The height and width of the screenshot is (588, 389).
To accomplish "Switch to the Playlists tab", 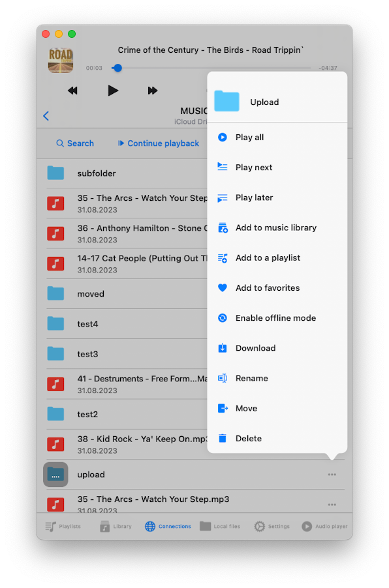I will tap(63, 527).
